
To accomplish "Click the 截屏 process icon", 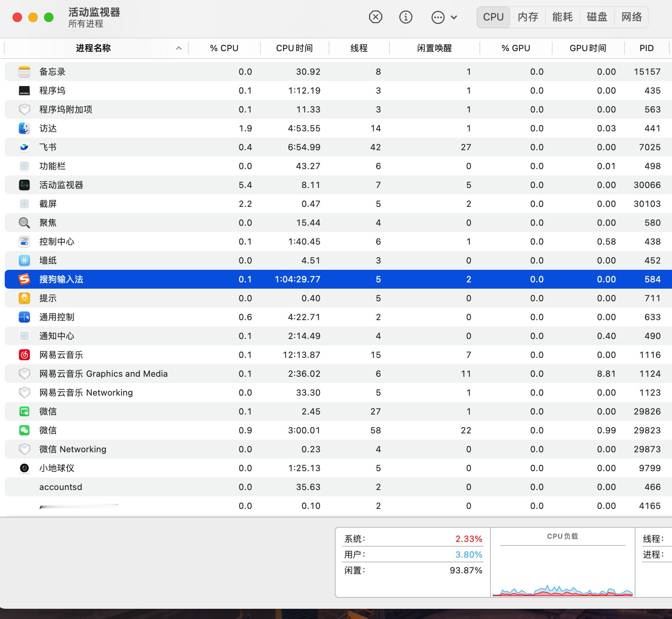I will [x=24, y=204].
